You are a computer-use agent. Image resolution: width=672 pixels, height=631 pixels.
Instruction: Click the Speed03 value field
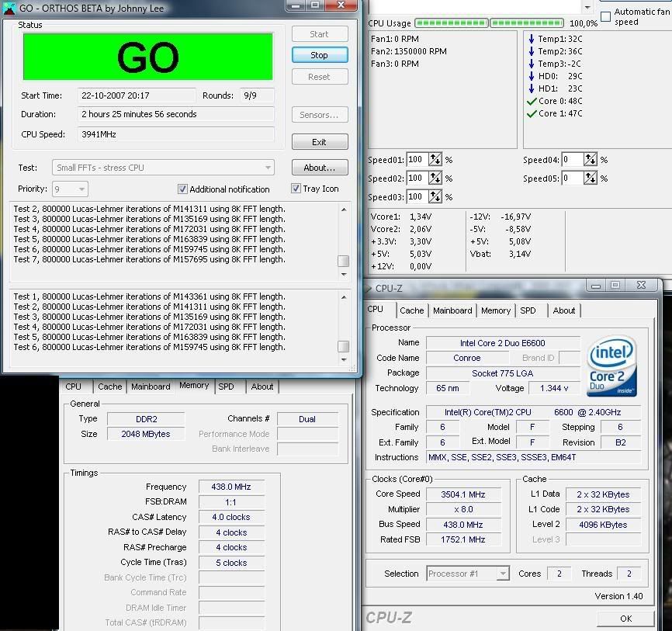point(417,197)
